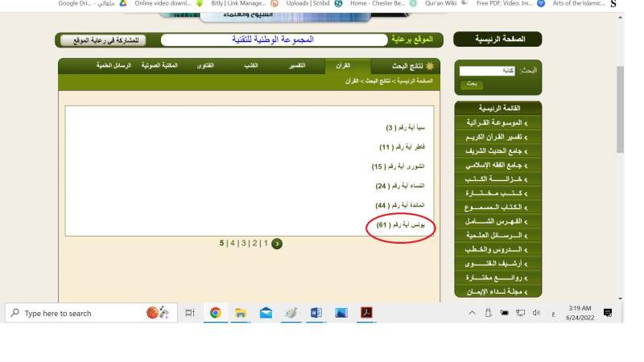Open أرشيف الفتوى in the sidebar menu
644x362 pixels.
[497, 264]
